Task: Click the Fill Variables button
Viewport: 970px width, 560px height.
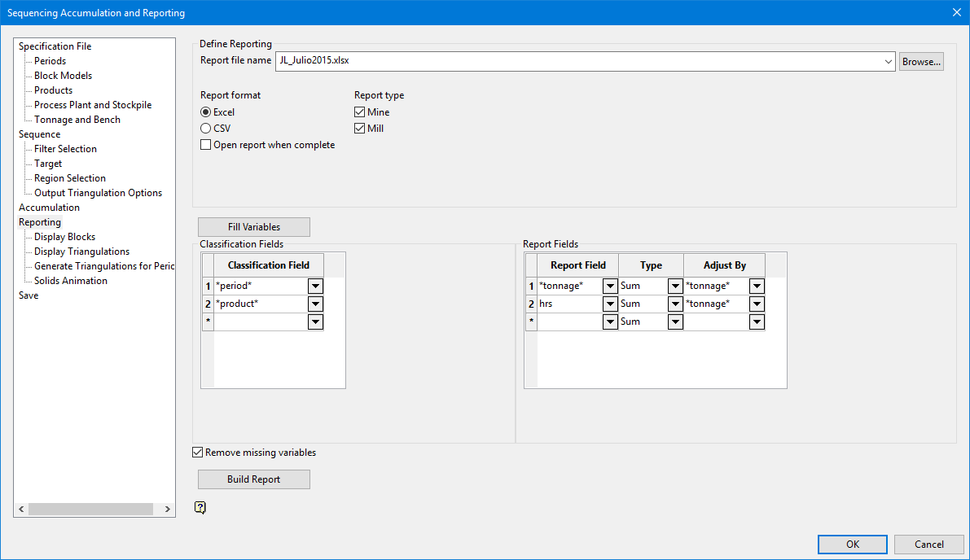Action: [x=254, y=227]
